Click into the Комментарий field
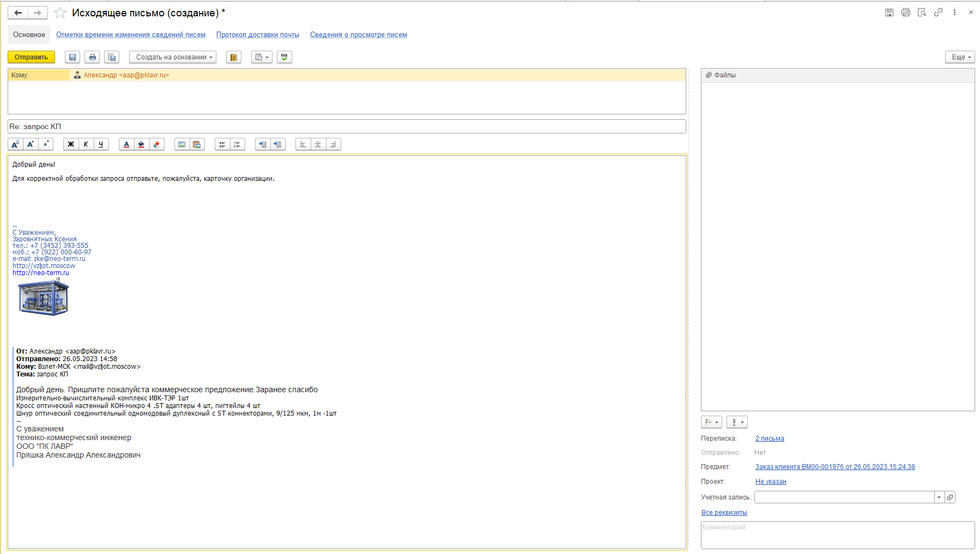 coord(838,535)
